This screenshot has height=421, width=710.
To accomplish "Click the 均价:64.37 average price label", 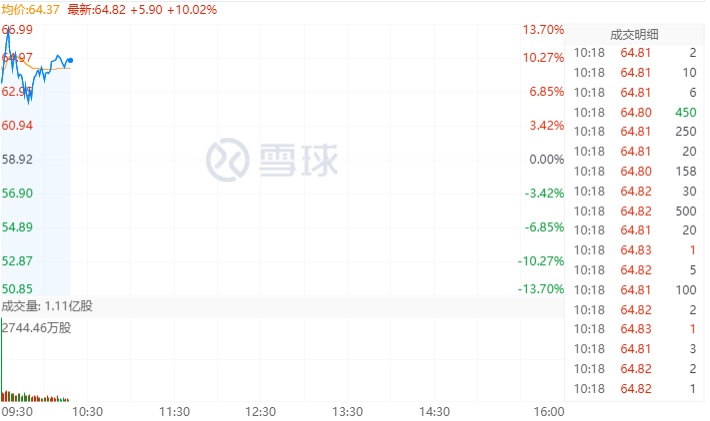I will (x=30, y=10).
